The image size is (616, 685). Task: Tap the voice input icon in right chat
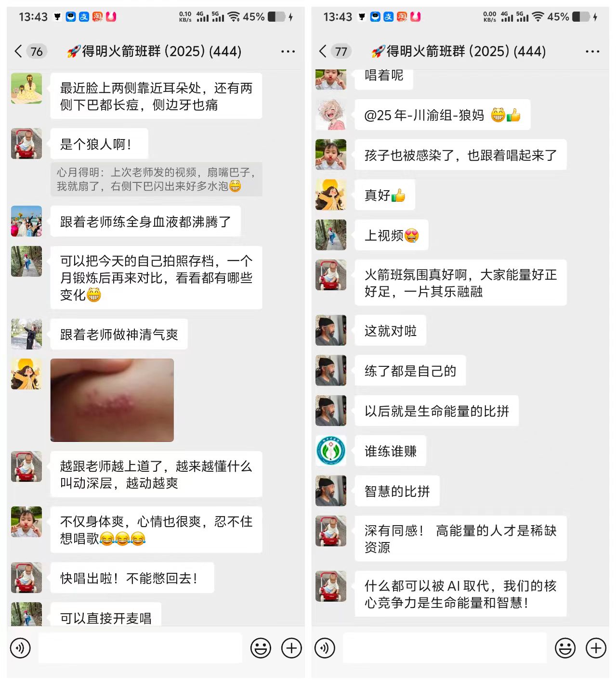pos(325,648)
